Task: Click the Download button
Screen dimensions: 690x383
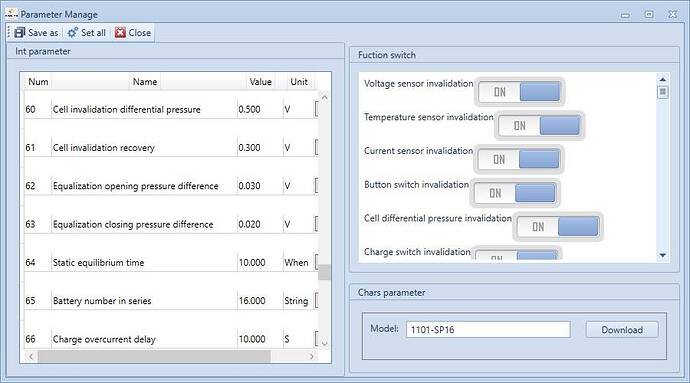Action: pos(622,330)
